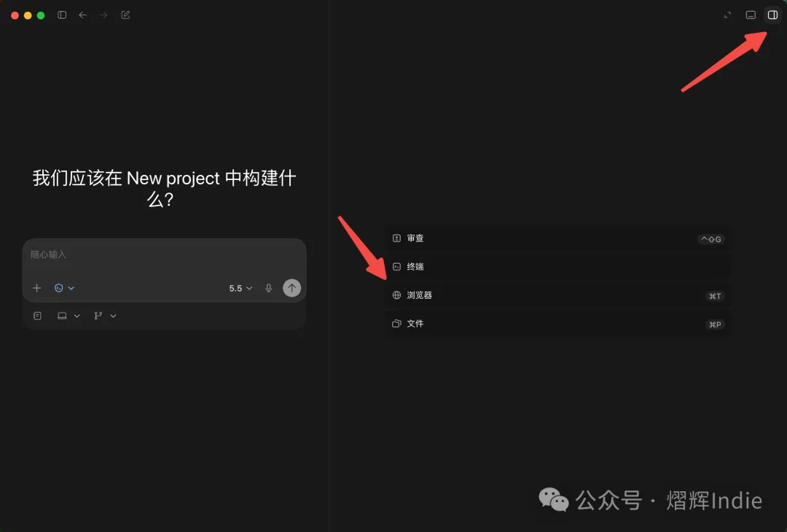Send message with up arrow button
This screenshot has height=532, width=787.
point(291,288)
